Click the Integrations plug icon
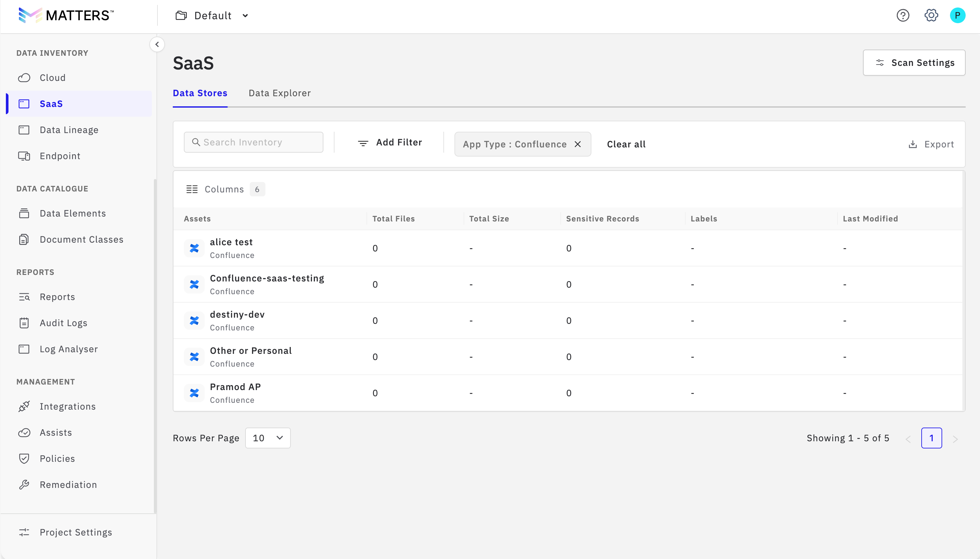The height and width of the screenshot is (559, 980). coord(24,406)
